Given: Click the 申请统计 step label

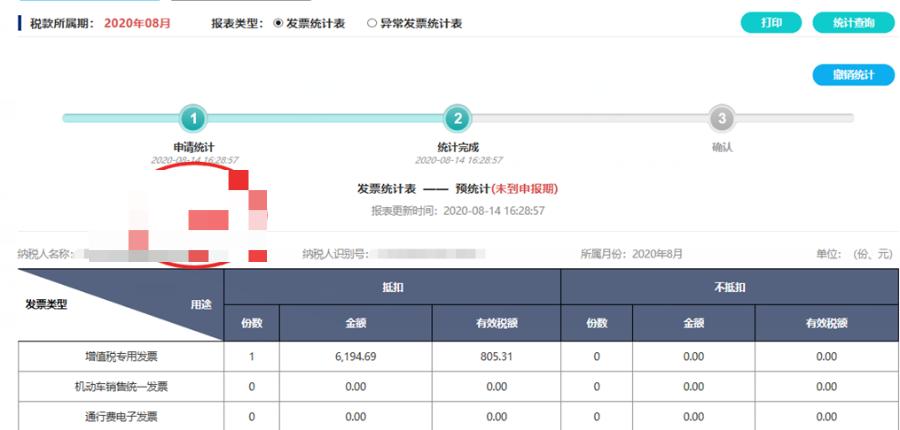Looking at the screenshot, I should pyautogui.click(x=193, y=148).
